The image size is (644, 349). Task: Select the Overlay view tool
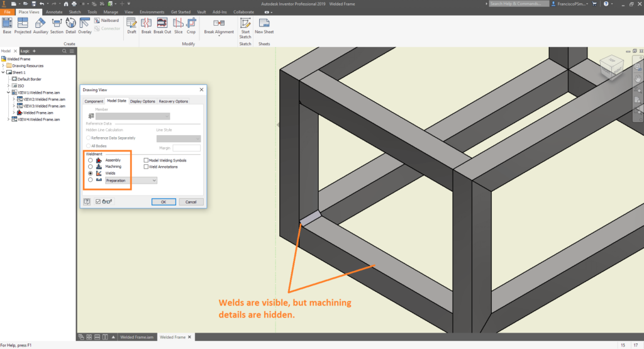(85, 25)
